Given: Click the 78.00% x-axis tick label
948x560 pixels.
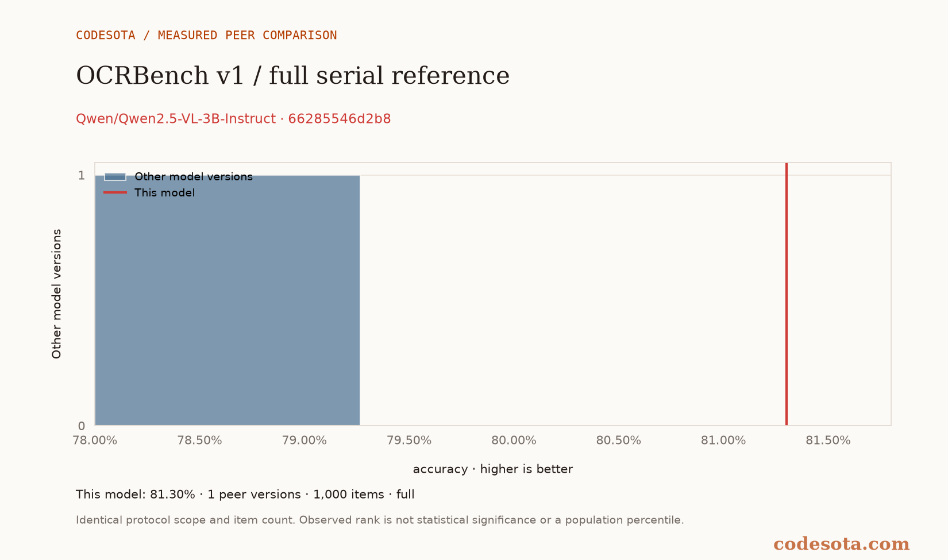Looking at the screenshot, I should 95,441.
